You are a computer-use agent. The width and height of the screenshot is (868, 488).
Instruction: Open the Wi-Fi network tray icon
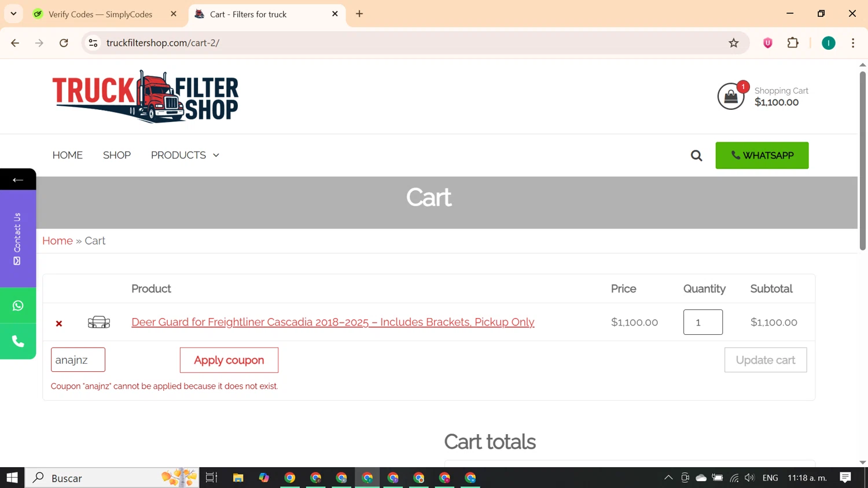734,478
